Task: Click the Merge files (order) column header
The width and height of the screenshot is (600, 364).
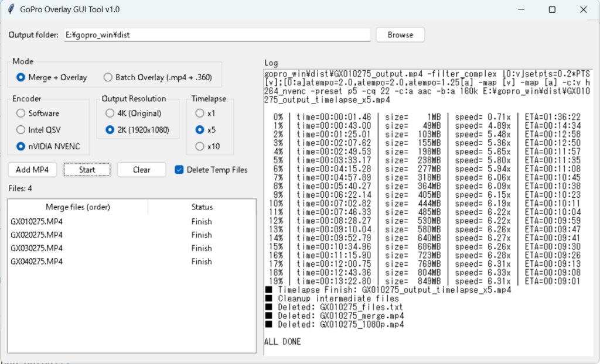Action: point(77,207)
